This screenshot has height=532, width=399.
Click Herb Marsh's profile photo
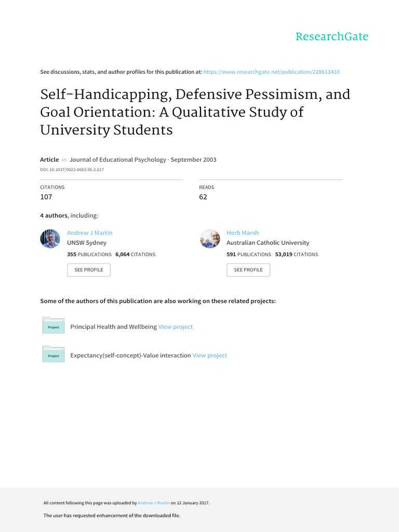[x=210, y=239]
